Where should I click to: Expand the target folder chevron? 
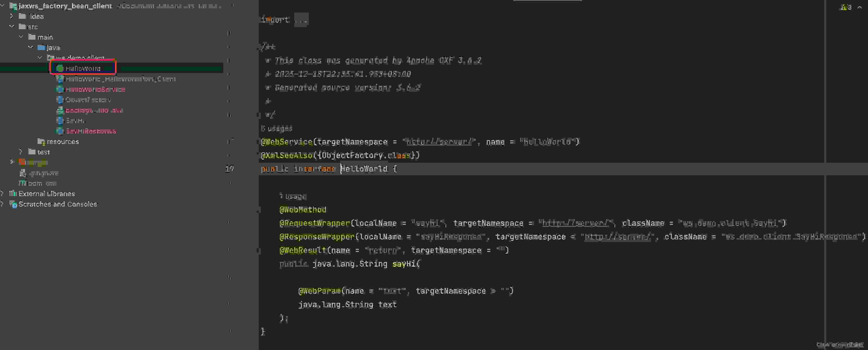pos(12,162)
